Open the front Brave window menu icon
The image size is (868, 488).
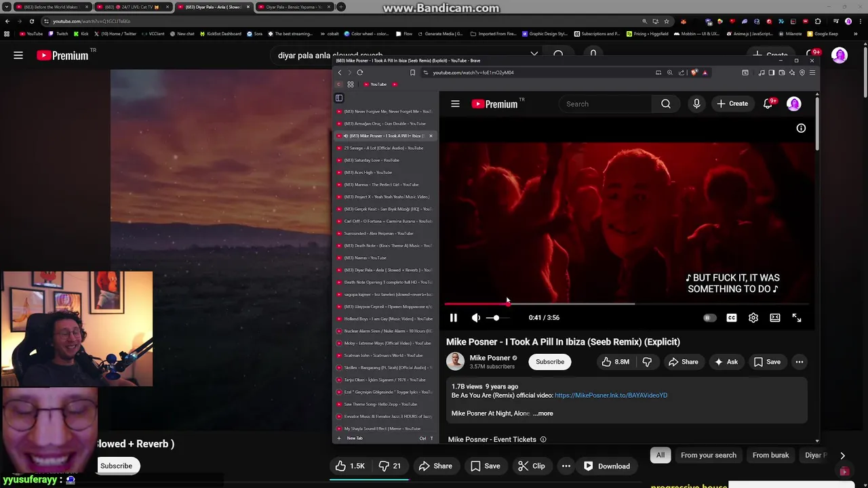(812, 73)
